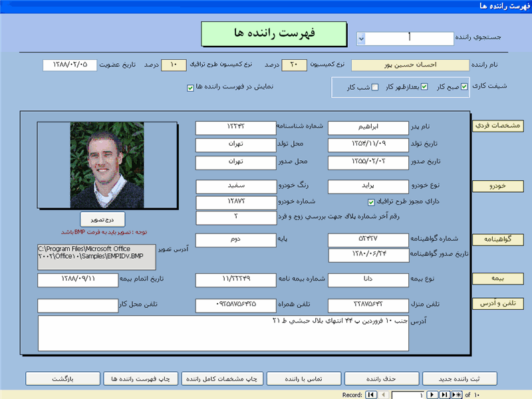Viewport: 532px width, 399px height.
Task: Toggle صبح کار shift checkbox
Action: (x=464, y=87)
